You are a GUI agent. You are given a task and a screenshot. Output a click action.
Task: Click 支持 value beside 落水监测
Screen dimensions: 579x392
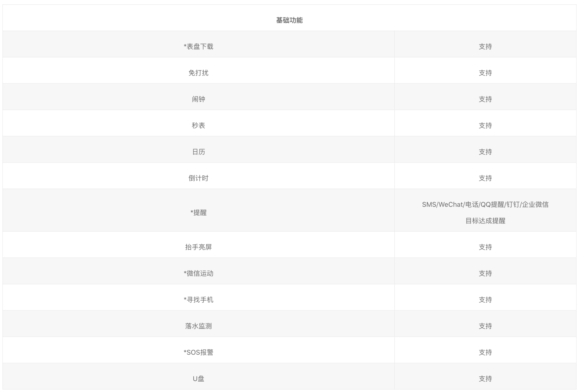click(x=485, y=326)
